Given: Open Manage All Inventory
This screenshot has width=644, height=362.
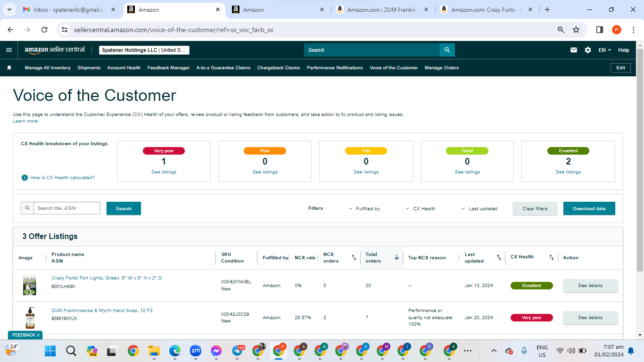Looking at the screenshot, I should [x=48, y=68].
